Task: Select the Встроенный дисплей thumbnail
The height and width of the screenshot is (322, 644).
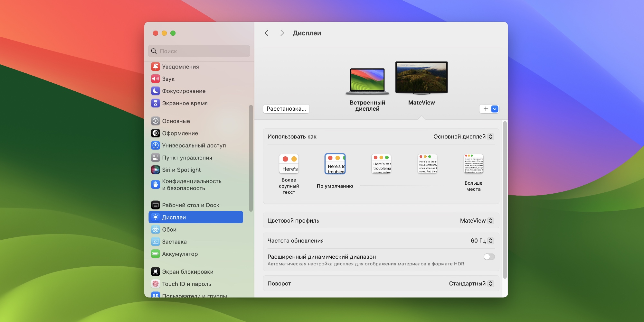Action: point(367,81)
